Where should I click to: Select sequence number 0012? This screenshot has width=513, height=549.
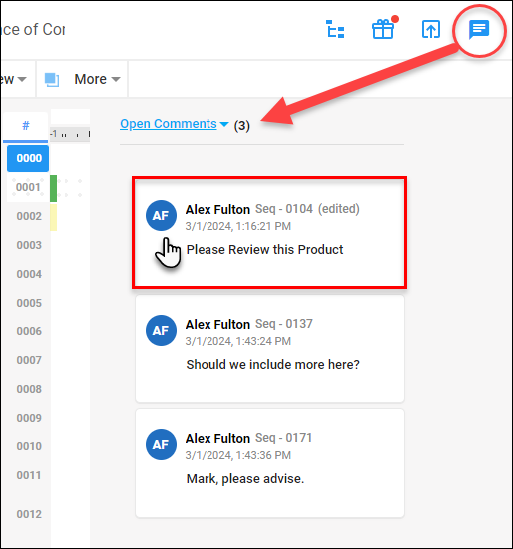coord(29,514)
